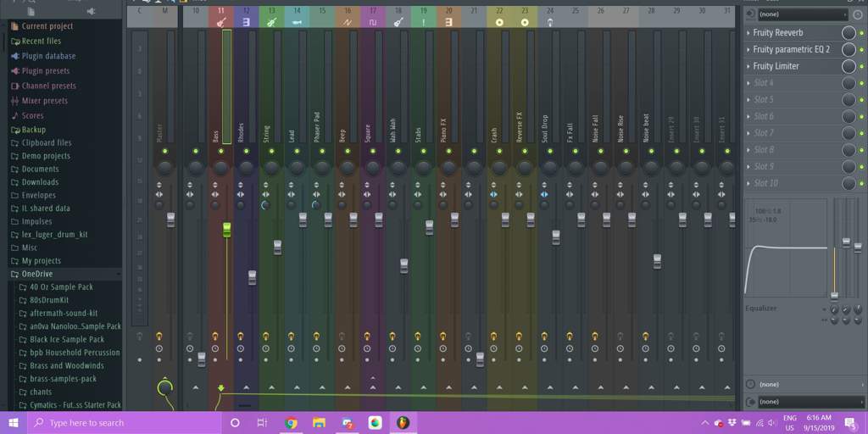Open the latency clock icon on Rhodes track
Image resolution: width=868 pixels, height=434 pixels.
click(x=240, y=348)
